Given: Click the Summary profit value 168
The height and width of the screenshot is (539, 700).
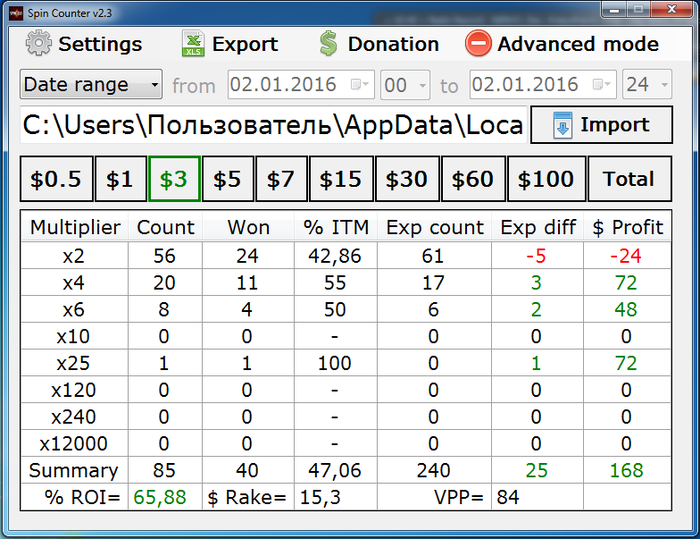Looking at the screenshot, I should 627,470.
